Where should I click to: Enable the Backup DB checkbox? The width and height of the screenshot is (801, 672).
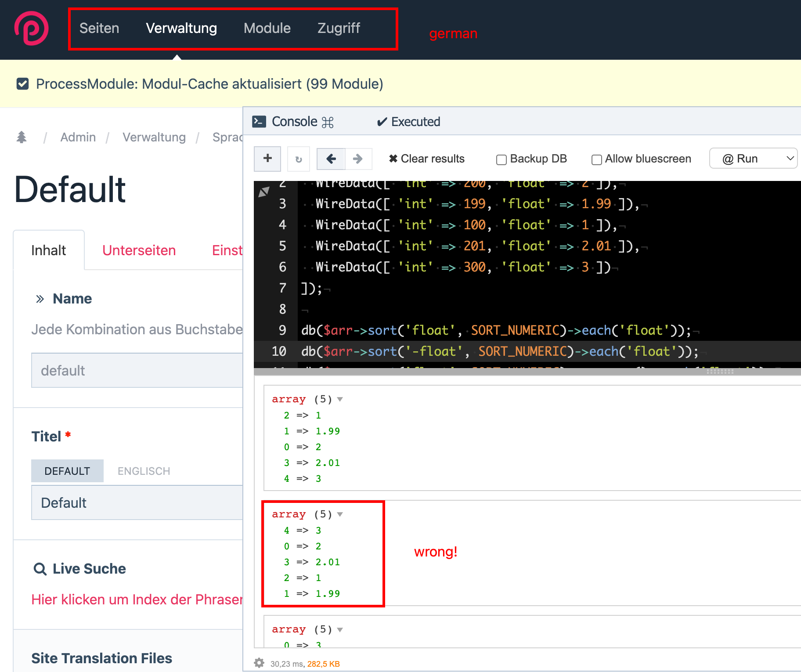(x=501, y=159)
